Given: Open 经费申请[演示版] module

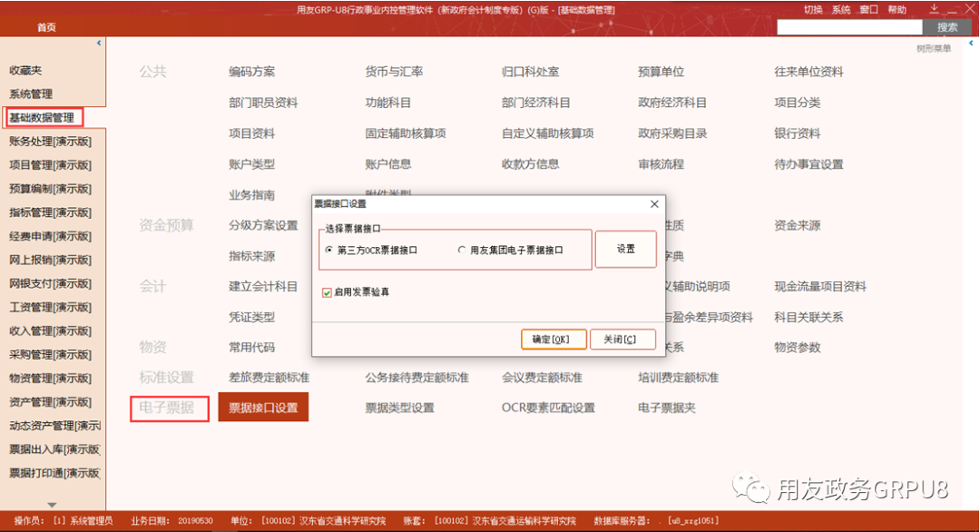Looking at the screenshot, I should [x=50, y=236].
